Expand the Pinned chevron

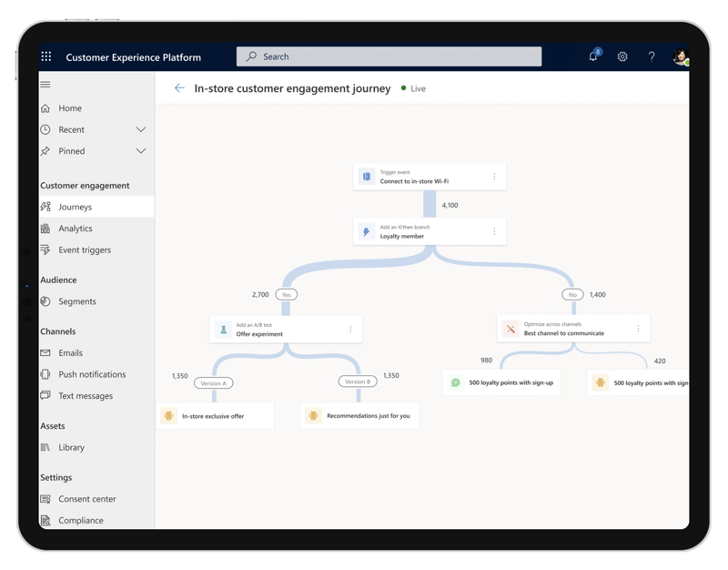[141, 151]
